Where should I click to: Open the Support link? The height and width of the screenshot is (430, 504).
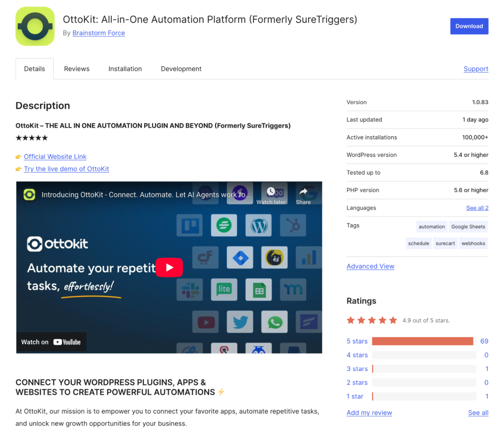click(x=475, y=69)
